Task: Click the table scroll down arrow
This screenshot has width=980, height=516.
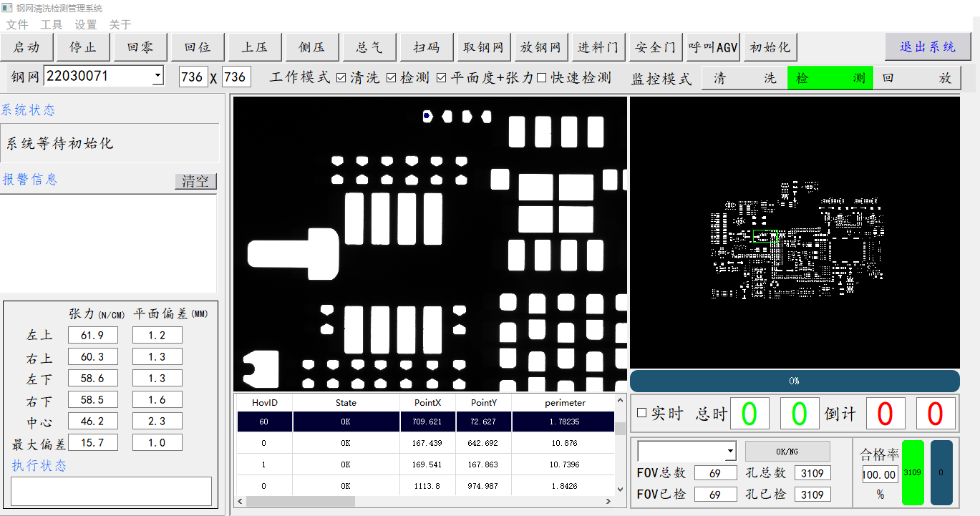Action: click(x=620, y=490)
